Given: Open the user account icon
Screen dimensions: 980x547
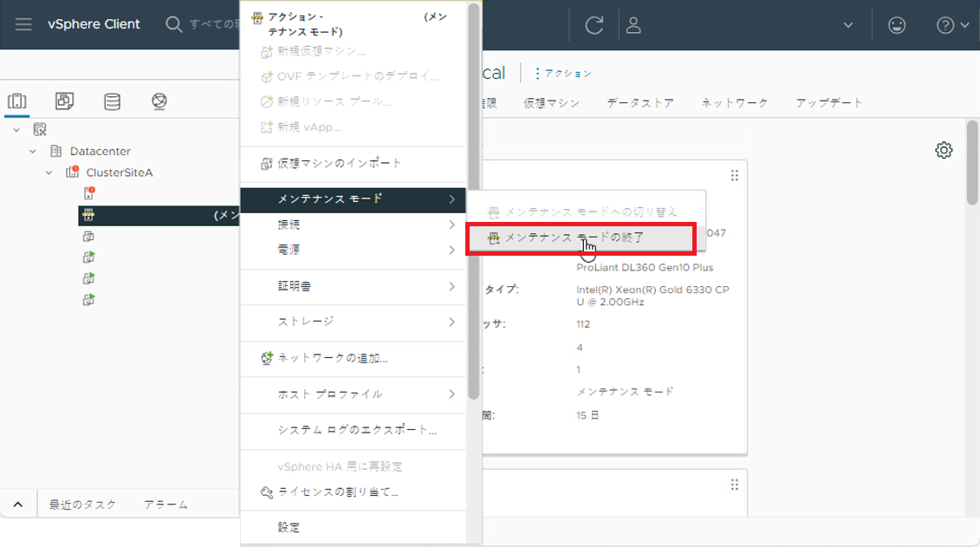Looking at the screenshot, I should [x=633, y=25].
